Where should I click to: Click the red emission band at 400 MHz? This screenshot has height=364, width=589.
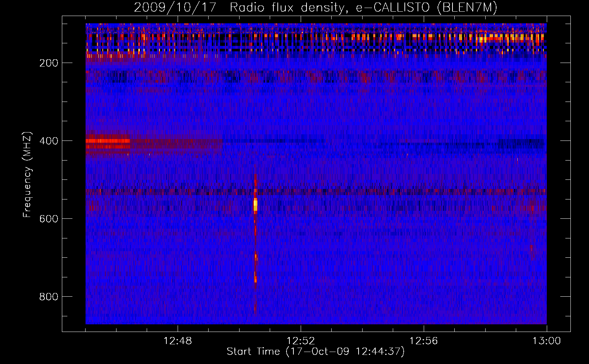108,141
